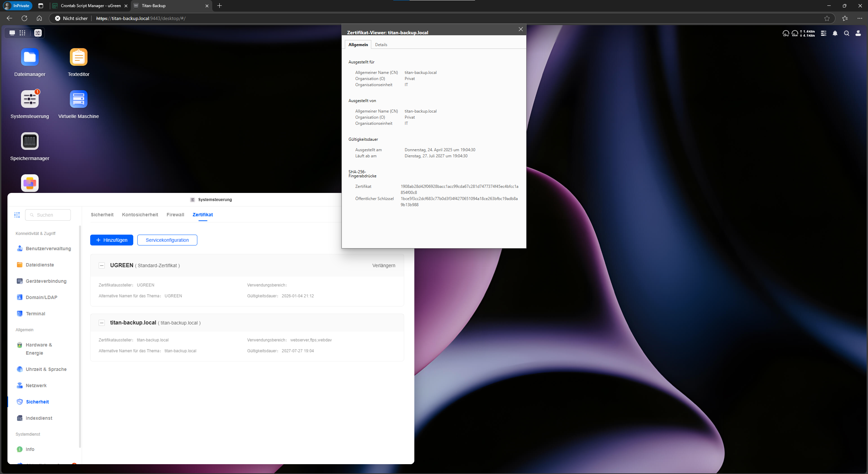
Task: Launch the Virtuelle Maschine app
Action: (79, 99)
